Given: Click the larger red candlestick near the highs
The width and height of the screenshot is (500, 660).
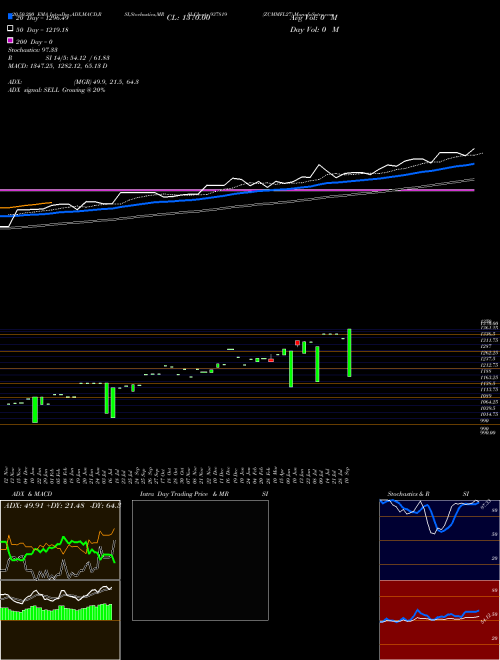Looking at the screenshot, I should tap(297, 343).
